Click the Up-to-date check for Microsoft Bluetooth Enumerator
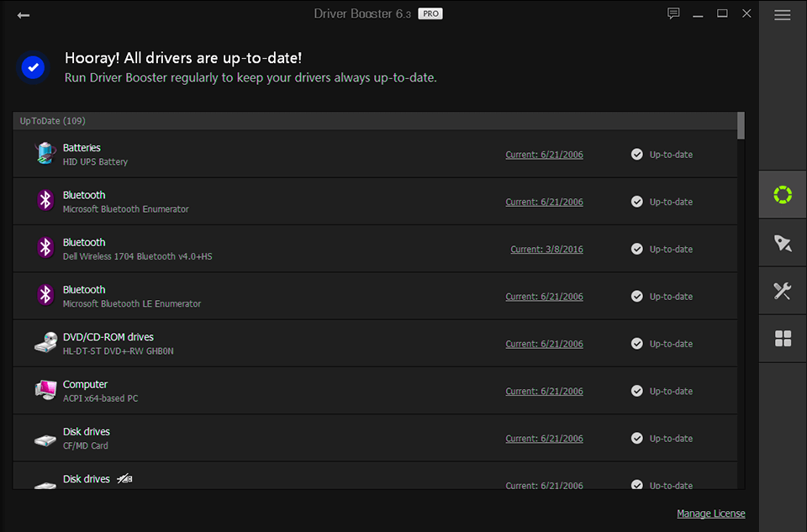Image resolution: width=807 pixels, height=532 pixels. [x=636, y=202]
